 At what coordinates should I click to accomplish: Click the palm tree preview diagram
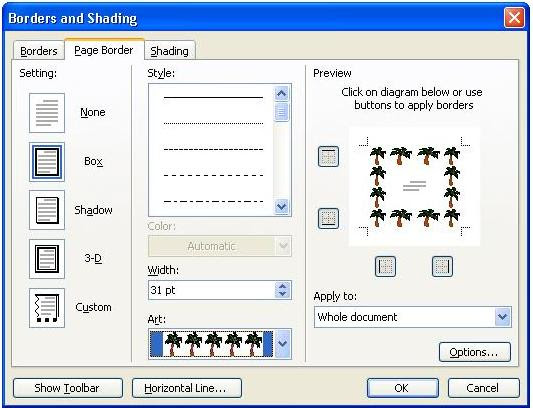tap(414, 186)
